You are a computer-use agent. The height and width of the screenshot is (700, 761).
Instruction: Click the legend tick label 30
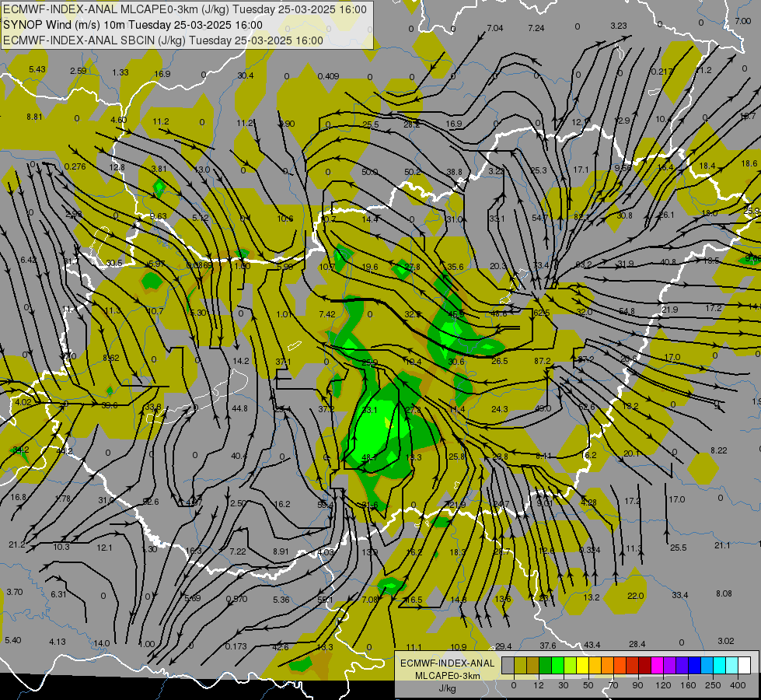click(564, 685)
